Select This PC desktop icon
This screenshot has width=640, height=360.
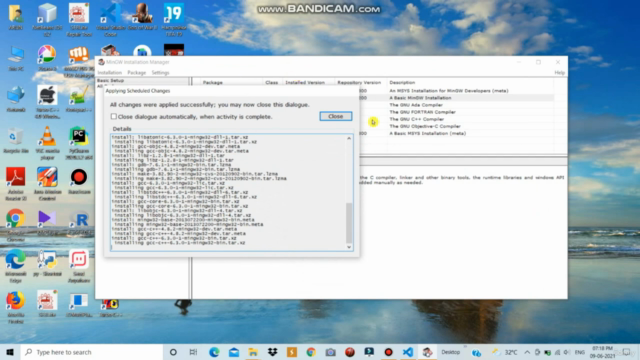click(16, 58)
